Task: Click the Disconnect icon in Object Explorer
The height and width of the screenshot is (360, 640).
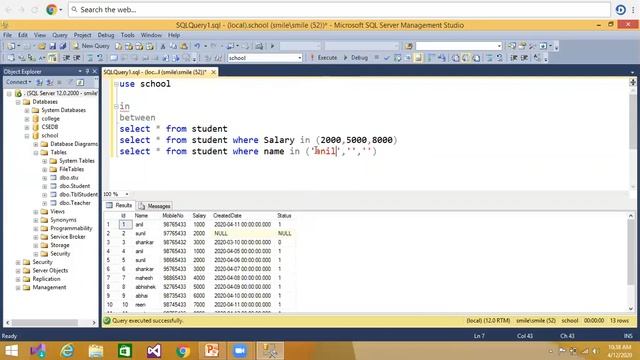Action: point(49,82)
